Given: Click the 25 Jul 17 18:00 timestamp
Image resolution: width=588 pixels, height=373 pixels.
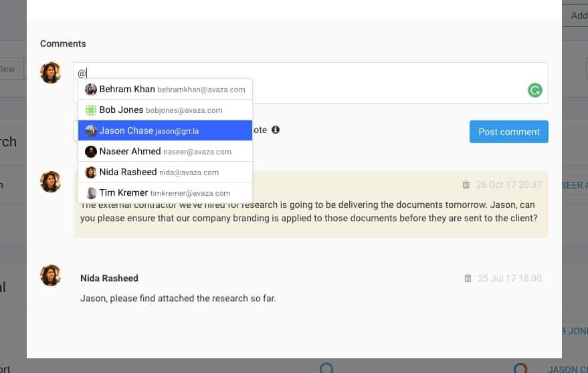Looking at the screenshot, I should click(509, 278).
